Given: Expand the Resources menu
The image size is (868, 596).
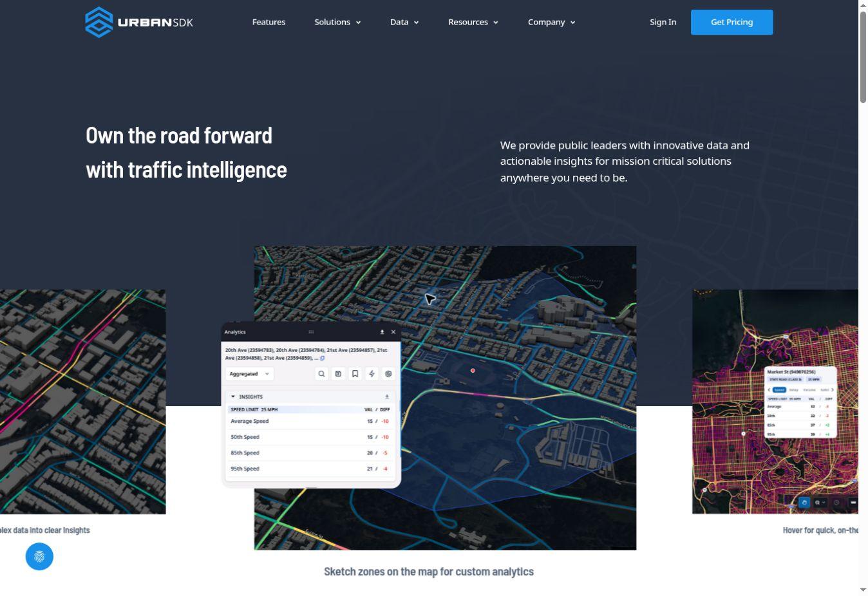Looking at the screenshot, I should pyautogui.click(x=473, y=22).
